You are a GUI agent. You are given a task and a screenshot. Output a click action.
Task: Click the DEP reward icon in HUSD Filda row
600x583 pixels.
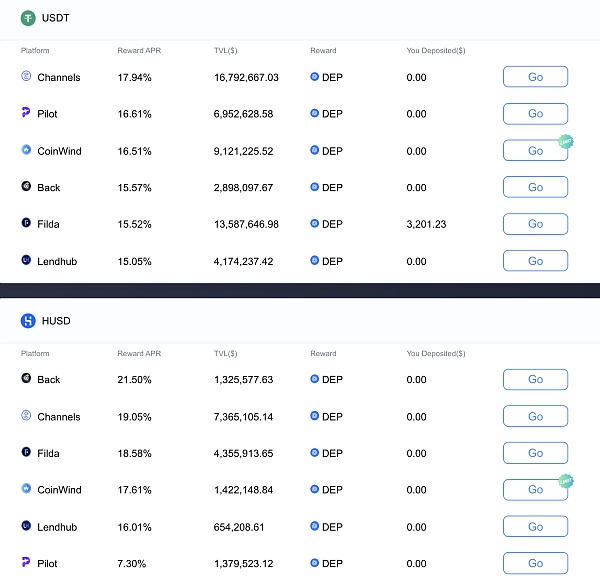(x=315, y=453)
